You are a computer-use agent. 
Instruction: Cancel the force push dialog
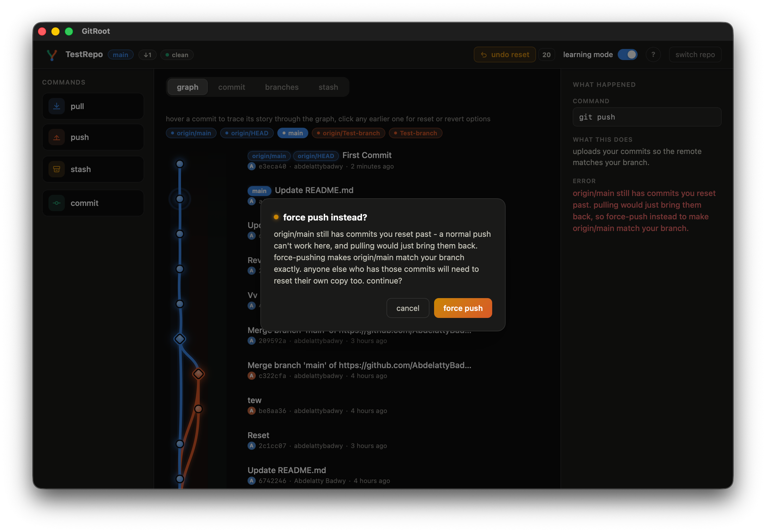click(x=408, y=308)
